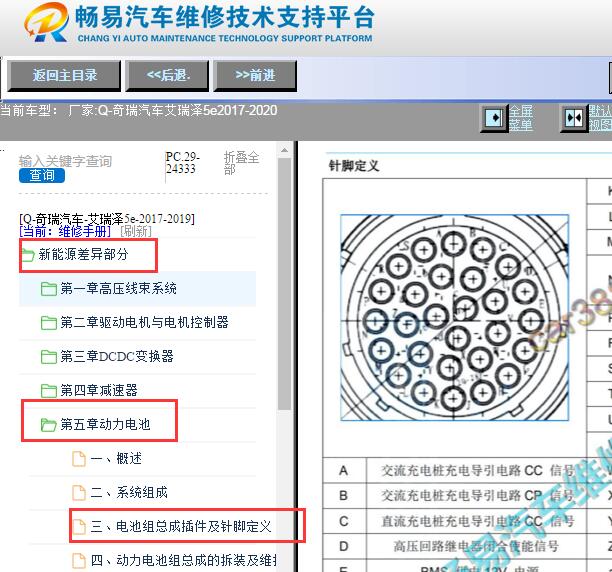
Task: Expand 第一章高压线束系统 chapter
Action: coord(118,288)
